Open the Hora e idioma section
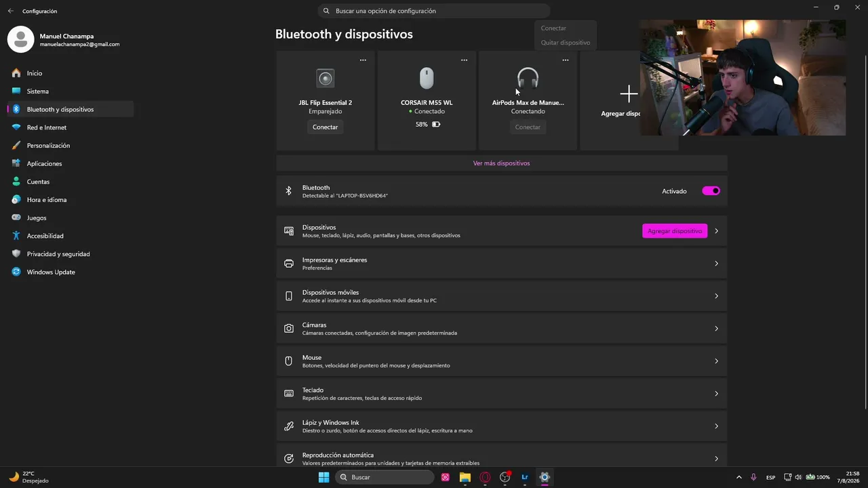868x488 pixels. [71, 200]
